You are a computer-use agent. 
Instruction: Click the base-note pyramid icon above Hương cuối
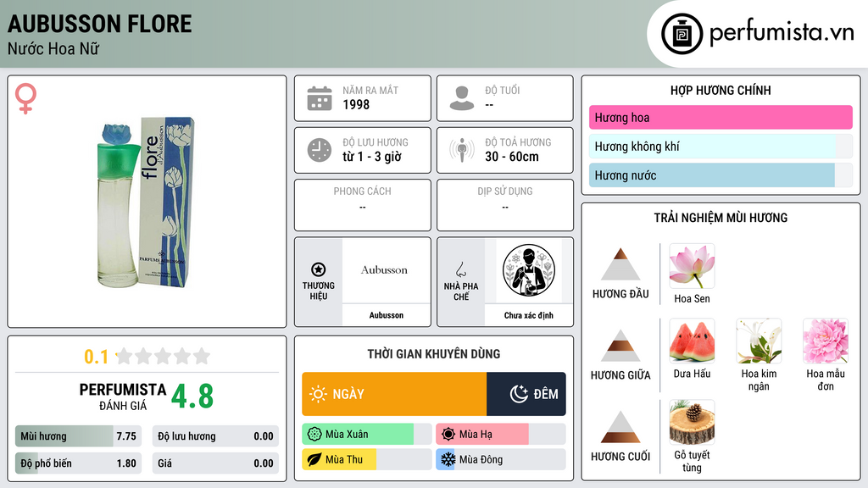click(x=620, y=427)
